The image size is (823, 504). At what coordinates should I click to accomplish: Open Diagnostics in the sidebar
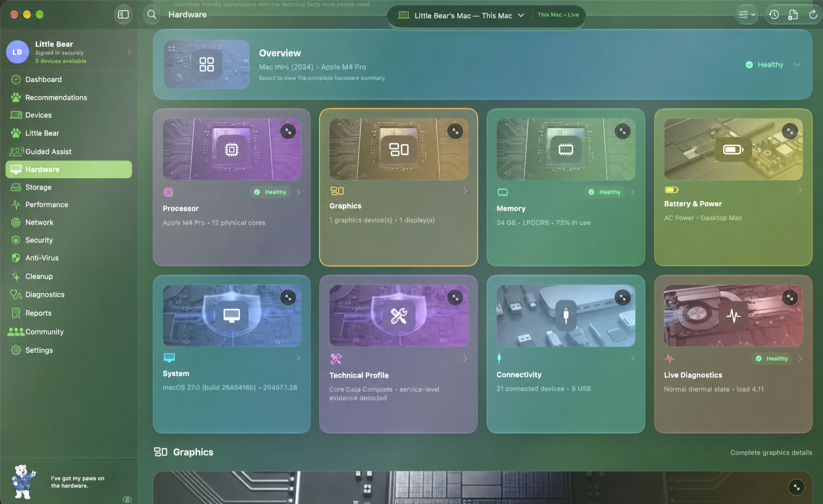[69, 295]
